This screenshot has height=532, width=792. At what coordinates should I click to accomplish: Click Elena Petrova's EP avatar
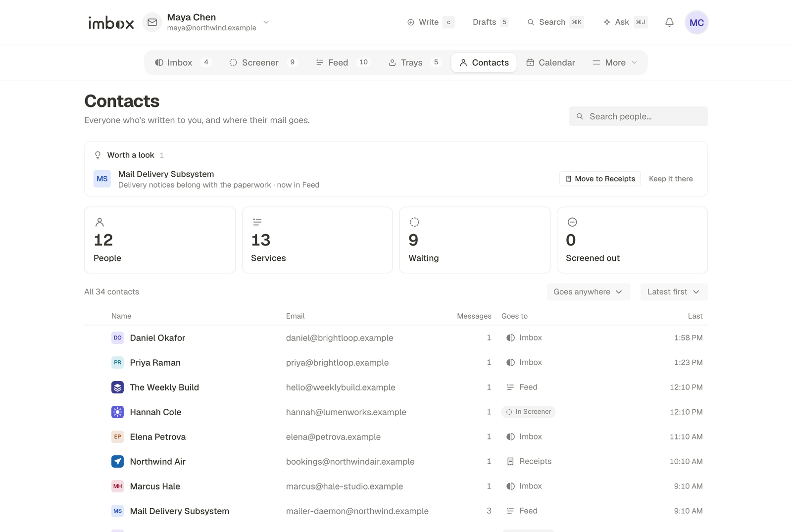tap(117, 437)
